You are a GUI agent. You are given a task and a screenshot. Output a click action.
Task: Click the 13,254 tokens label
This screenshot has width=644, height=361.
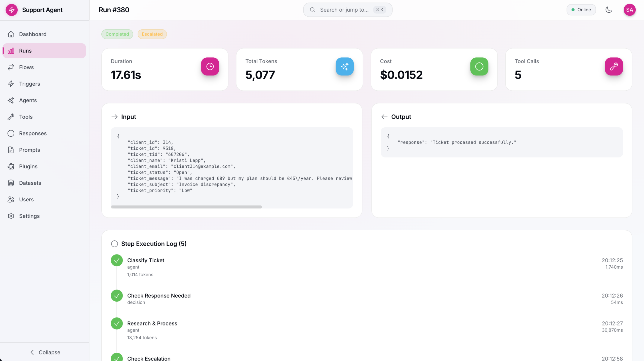coord(142,338)
